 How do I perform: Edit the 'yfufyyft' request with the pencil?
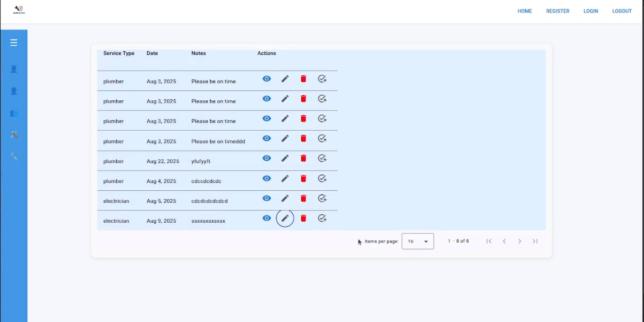pyautogui.click(x=285, y=158)
